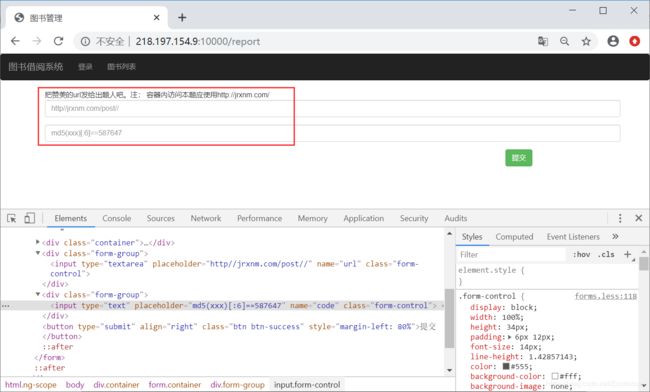The height and width of the screenshot is (392, 650).
Task: Click the md5 code input field
Action: pyautogui.click(x=332, y=133)
